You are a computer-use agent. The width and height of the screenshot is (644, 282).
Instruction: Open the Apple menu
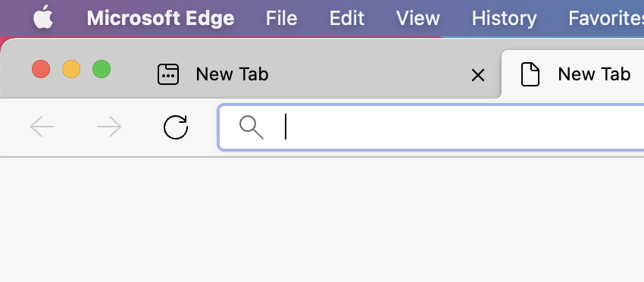click(x=43, y=17)
